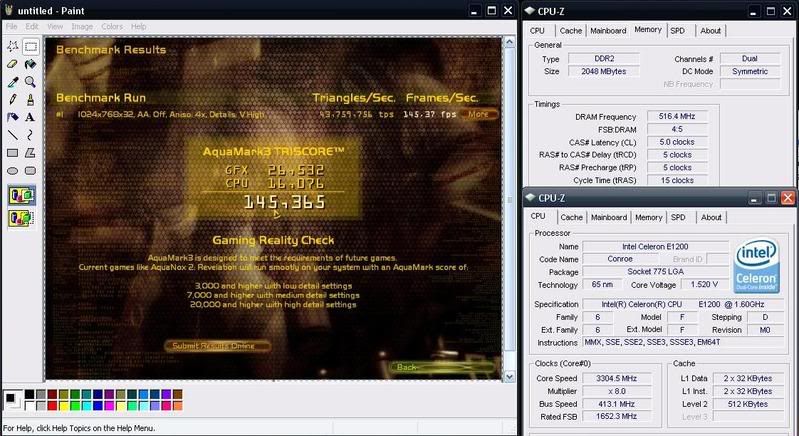Viewport: 799px width, 436px height.
Task: Open the Help menu in Paint
Action: (139, 26)
